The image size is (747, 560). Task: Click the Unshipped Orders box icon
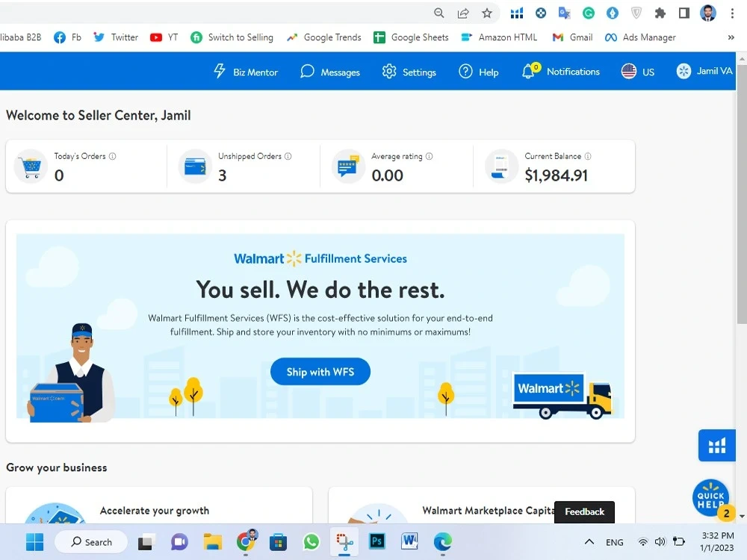195,167
